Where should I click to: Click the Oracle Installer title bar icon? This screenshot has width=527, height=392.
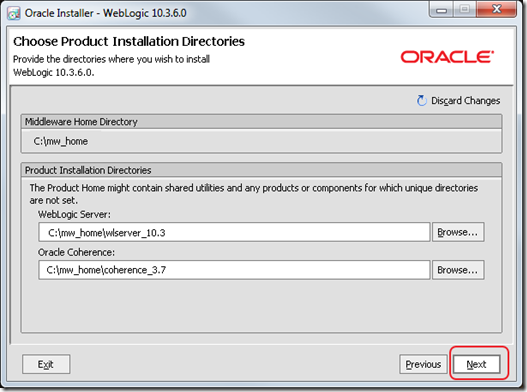tap(14, 13)
